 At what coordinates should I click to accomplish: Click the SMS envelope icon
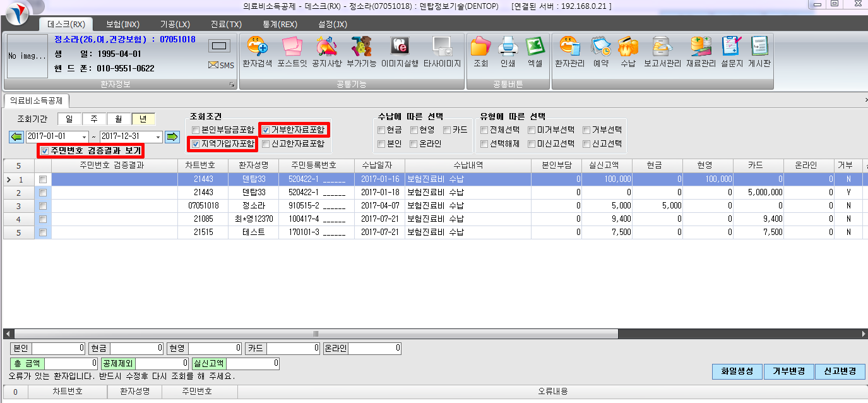click(221, 65)
